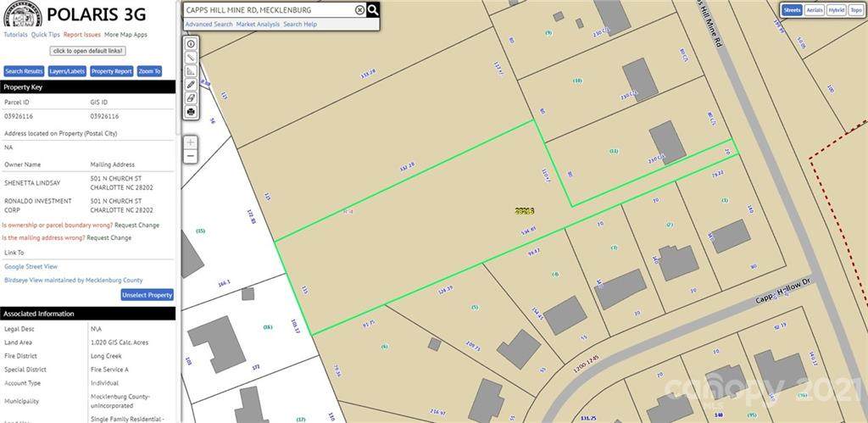Click the Unselect Property button
The image size is (868, 423).
click(x=147, y=295)
